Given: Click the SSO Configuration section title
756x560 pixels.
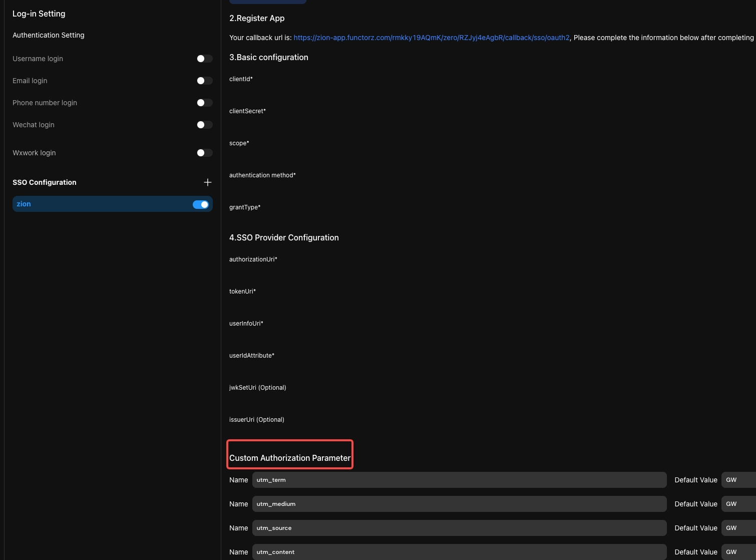Looking at the screenshot, I should tap(45, 182).
